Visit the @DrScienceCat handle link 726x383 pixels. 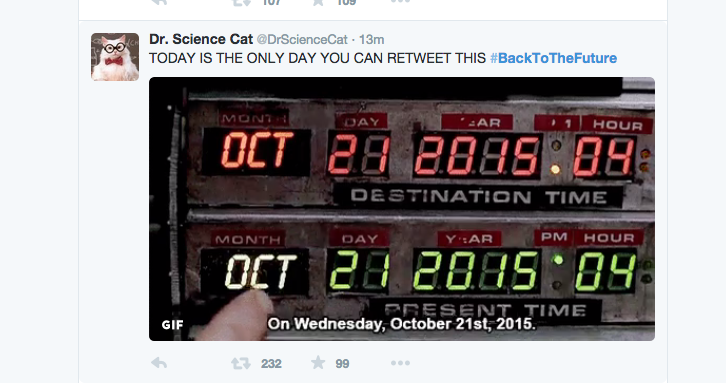click(302, 40)
